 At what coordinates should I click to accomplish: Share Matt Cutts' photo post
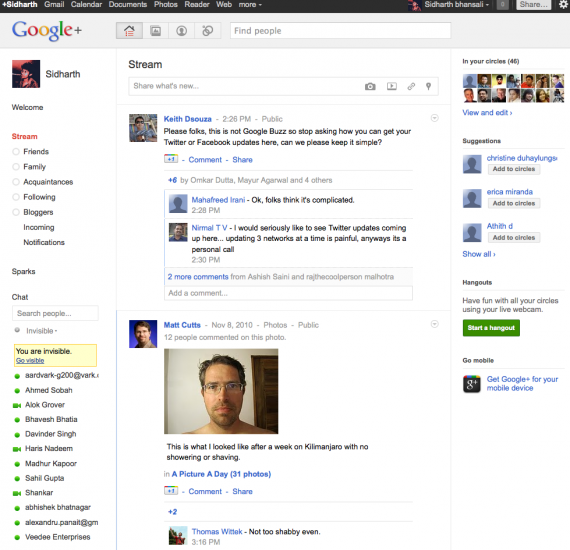pyautogui.click(x=242, y=491)
